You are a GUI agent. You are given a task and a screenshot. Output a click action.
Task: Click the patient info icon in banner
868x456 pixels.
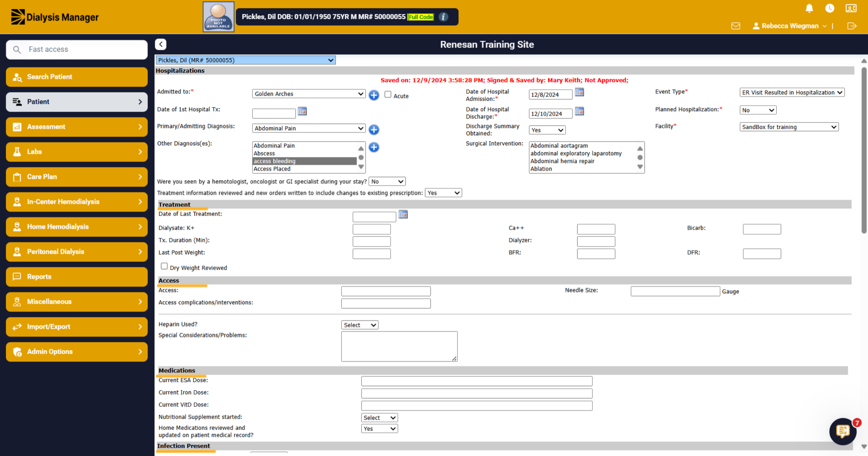[x=443, y=17]
